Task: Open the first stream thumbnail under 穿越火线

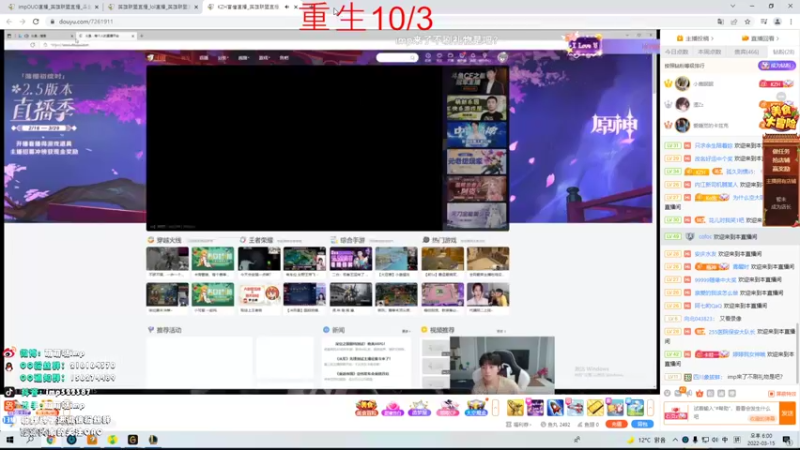Action: tap(167, 259)
